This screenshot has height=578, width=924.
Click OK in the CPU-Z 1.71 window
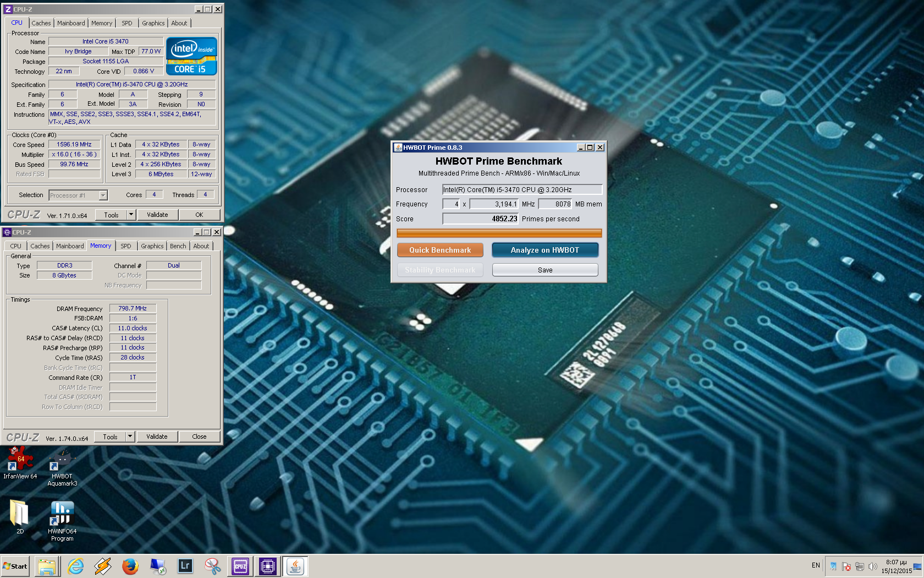[199, 215]
